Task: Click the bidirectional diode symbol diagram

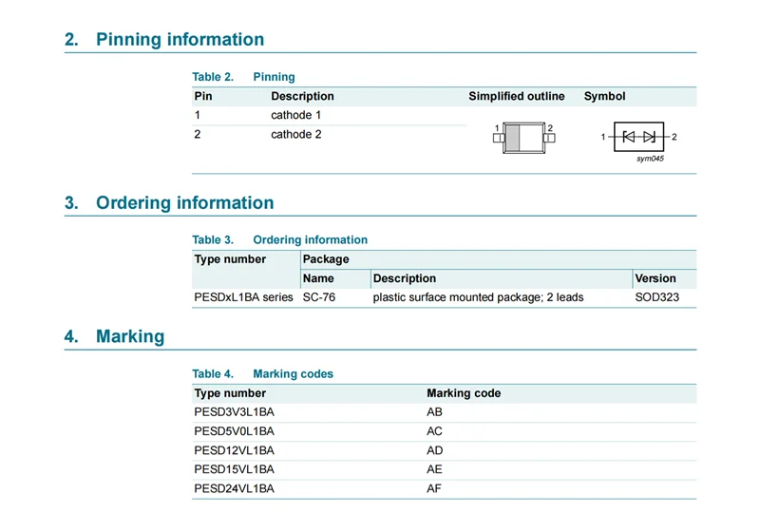Action: (x=638, y=137)
